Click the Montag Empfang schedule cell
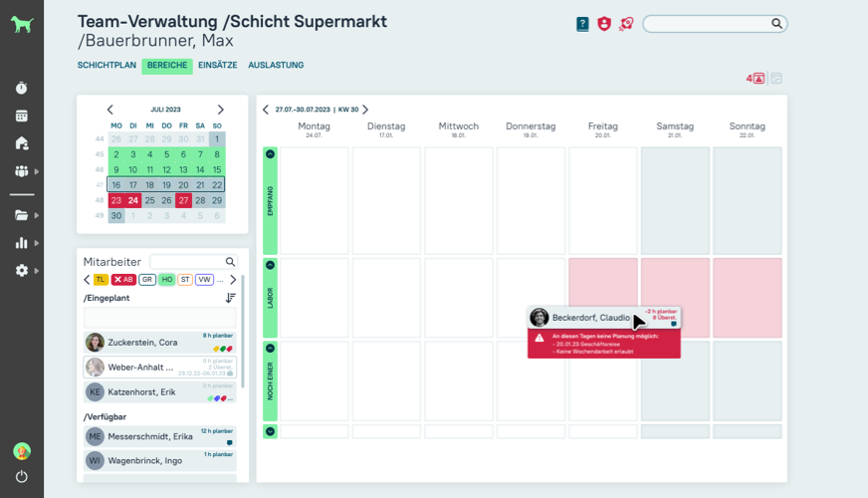The height and width of the screenshot is (498, 868). 315,200
